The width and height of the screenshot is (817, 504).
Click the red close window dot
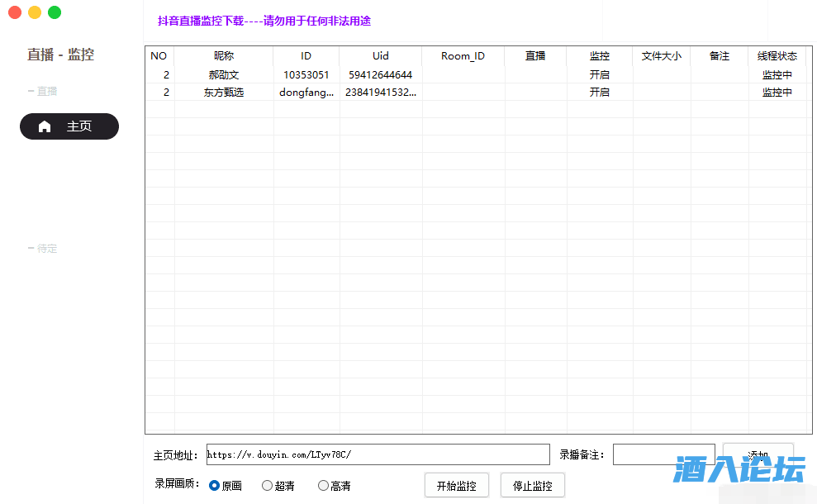[15, 12]
